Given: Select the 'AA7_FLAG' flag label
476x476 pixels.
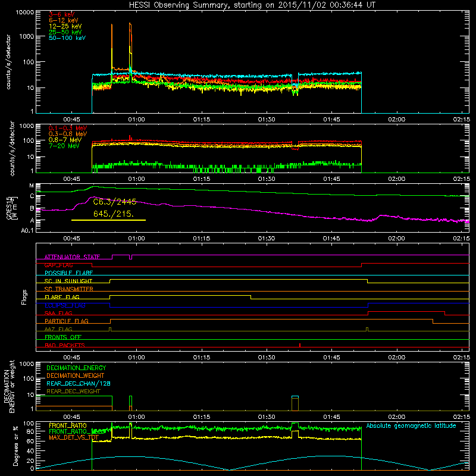Looking at the screenshot, I should [x=58, y=329].
